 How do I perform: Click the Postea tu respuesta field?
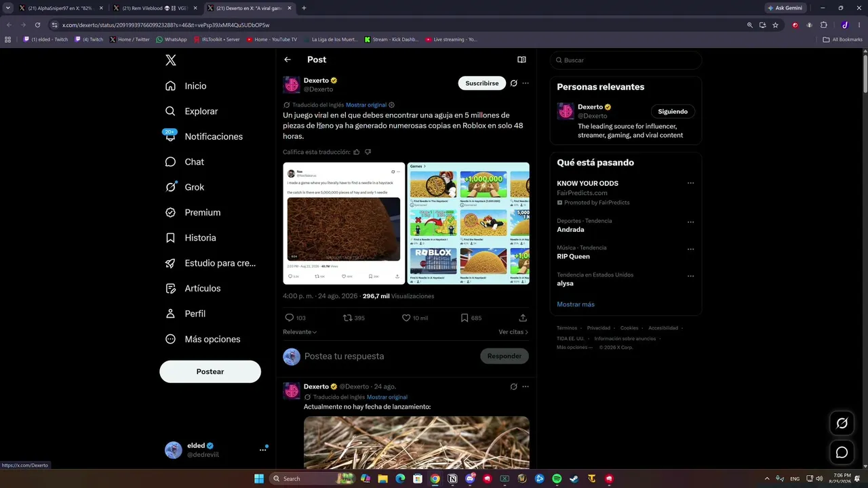click(x=390, y=356)
